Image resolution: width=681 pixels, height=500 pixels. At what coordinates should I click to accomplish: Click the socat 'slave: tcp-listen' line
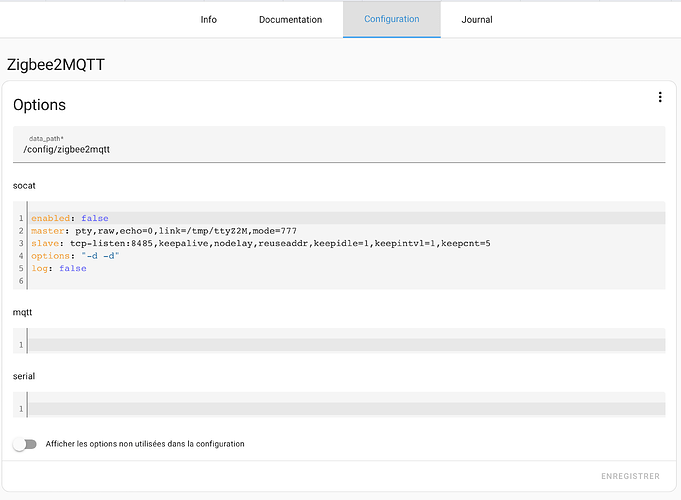(x=347, y=243)
